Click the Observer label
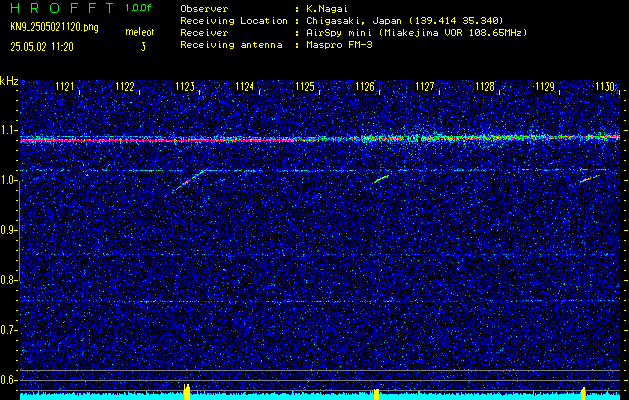Viewport: 629px width, 400px height. coord(204,8)
